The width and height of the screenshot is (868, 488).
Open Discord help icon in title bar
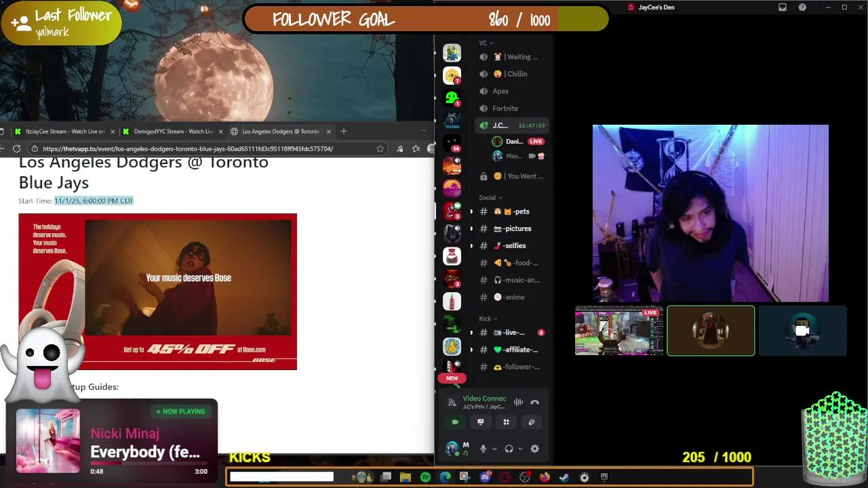click(x=803, y=7)
